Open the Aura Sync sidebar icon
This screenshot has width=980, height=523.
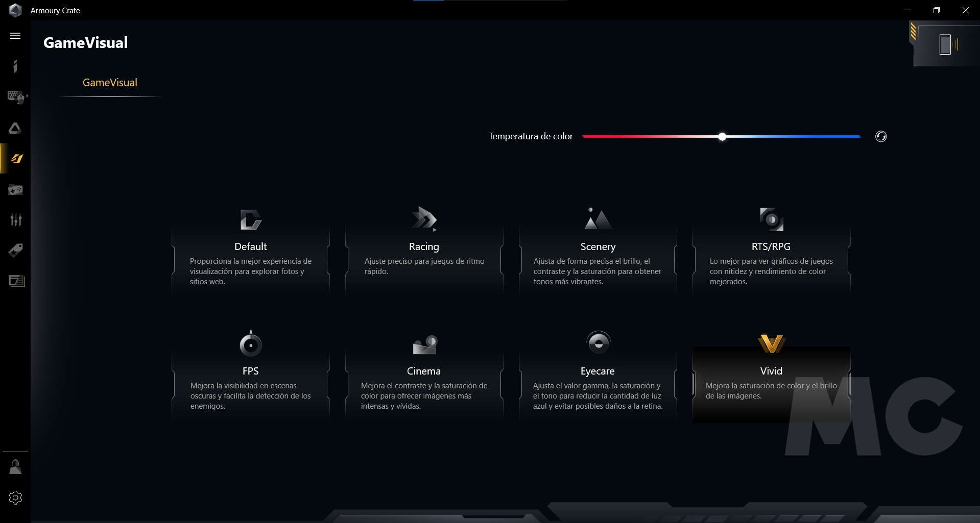[x=15, y=128]
